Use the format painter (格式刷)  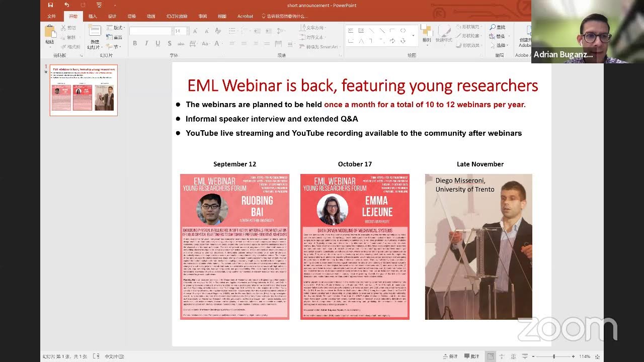coord(70,47)
